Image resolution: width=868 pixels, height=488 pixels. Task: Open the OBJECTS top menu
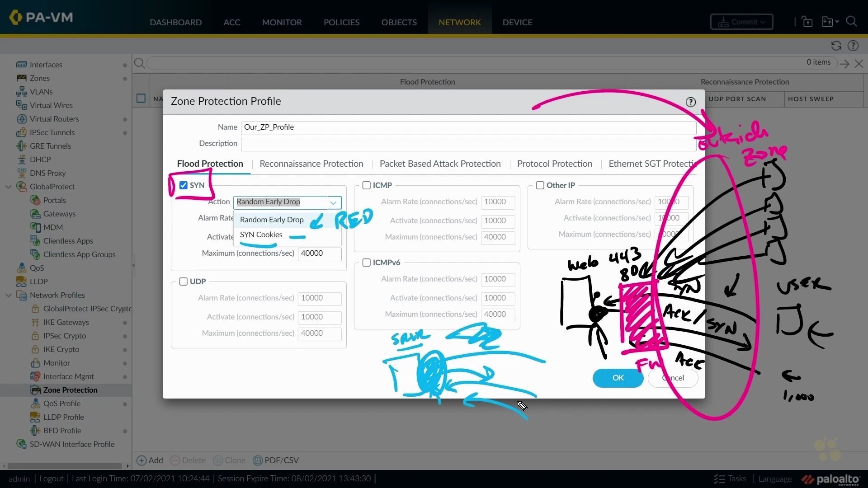399,22
